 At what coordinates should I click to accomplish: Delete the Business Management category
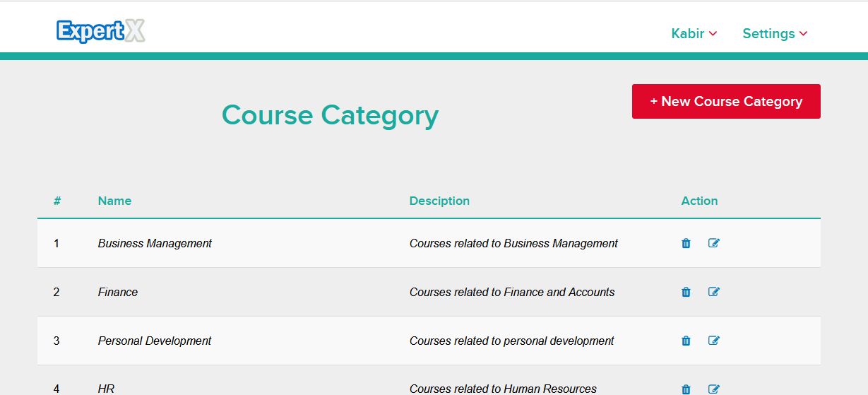(686, 243)
